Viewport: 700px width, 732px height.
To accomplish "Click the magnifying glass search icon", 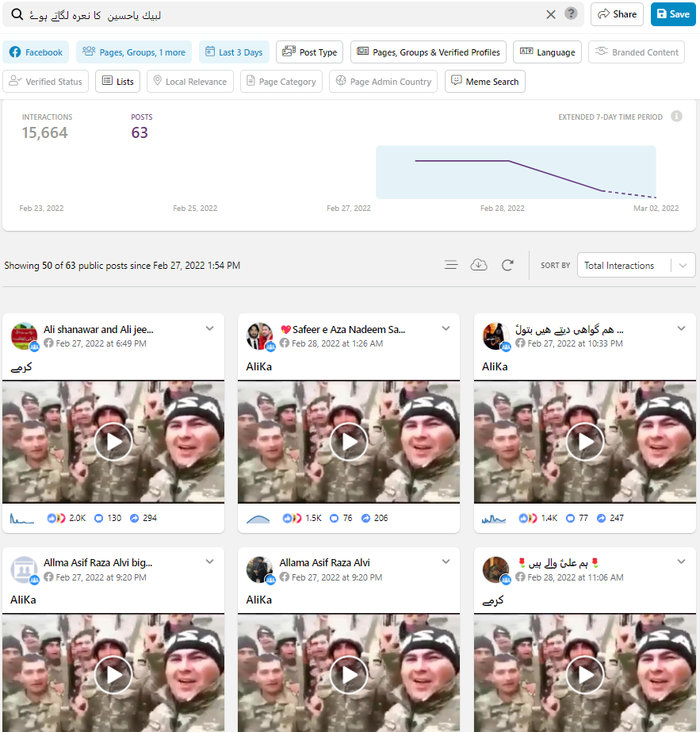I will pos(17,15).
